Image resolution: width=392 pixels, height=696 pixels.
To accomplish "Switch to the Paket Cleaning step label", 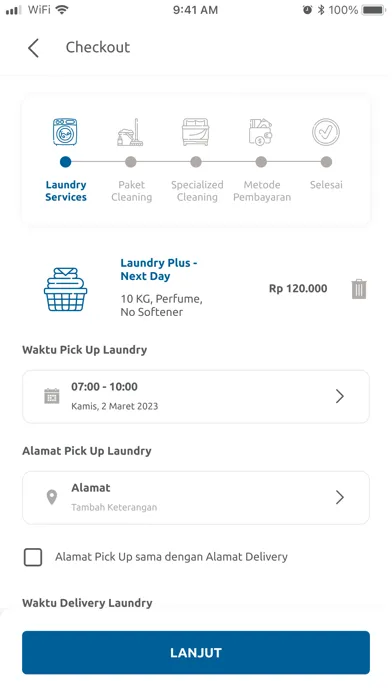I will pos(131,191).
